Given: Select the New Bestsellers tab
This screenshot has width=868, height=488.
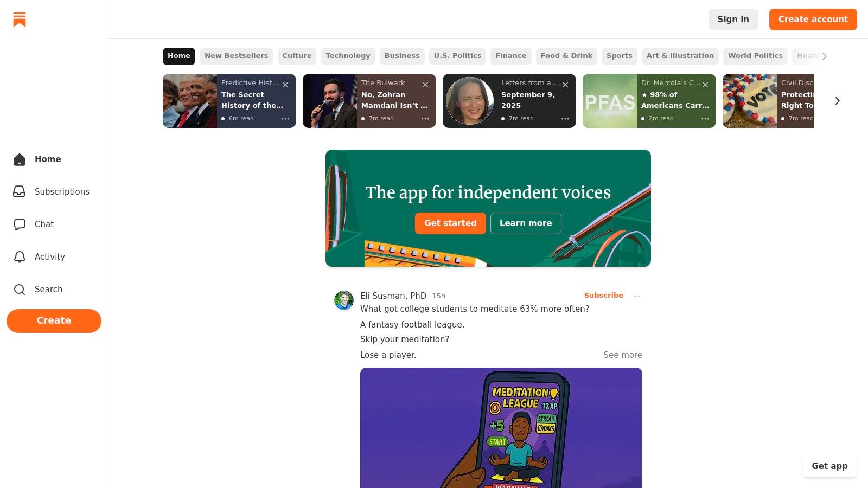Looking at the screenshot, I should (237, 56).
